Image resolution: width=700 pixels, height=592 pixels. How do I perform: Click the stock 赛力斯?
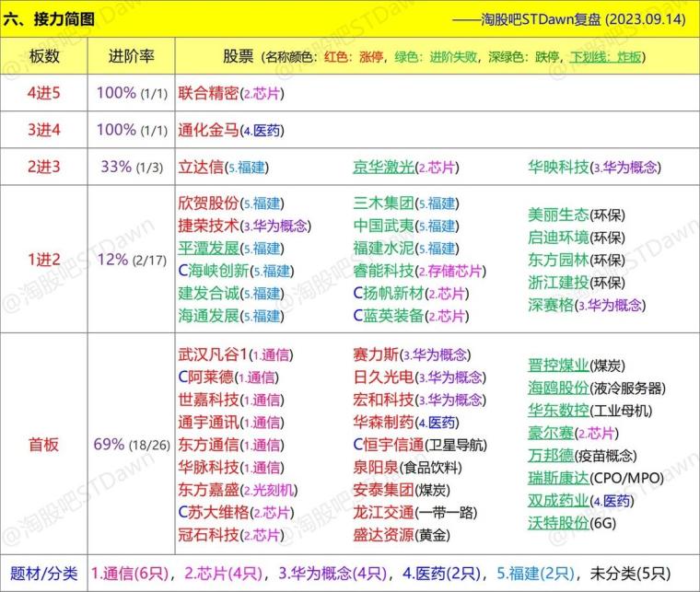[x=376, y=354]
